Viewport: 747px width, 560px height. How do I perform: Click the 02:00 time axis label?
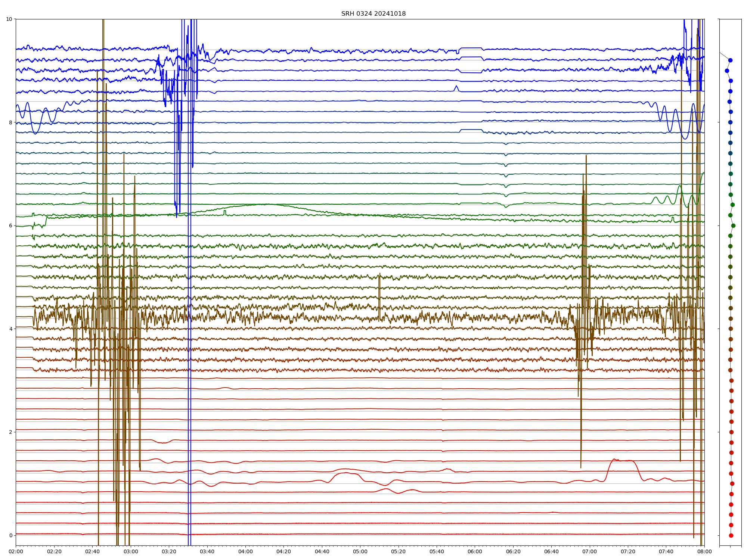[16, 551]
